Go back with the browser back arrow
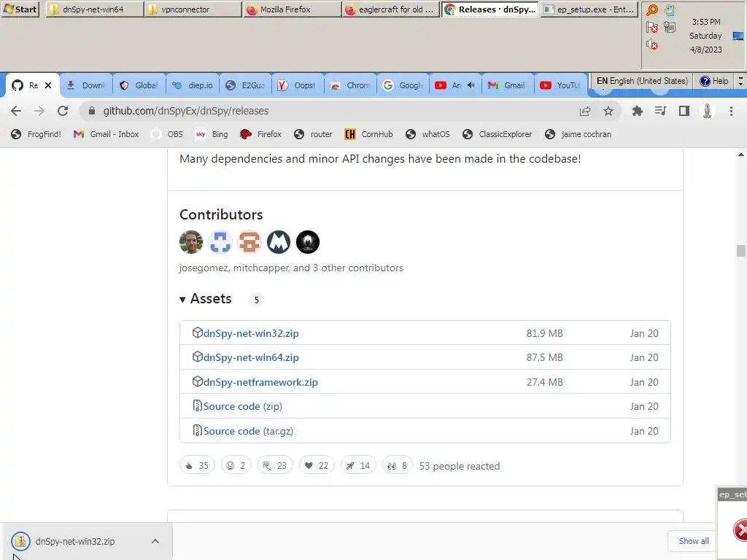The image size is (747, 560). (16, 111)
